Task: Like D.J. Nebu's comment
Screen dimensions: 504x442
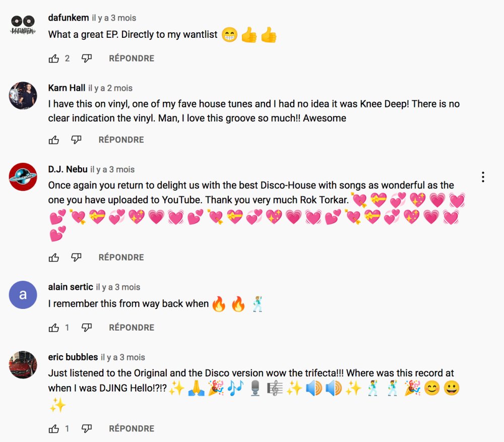Action: point(54,258)
